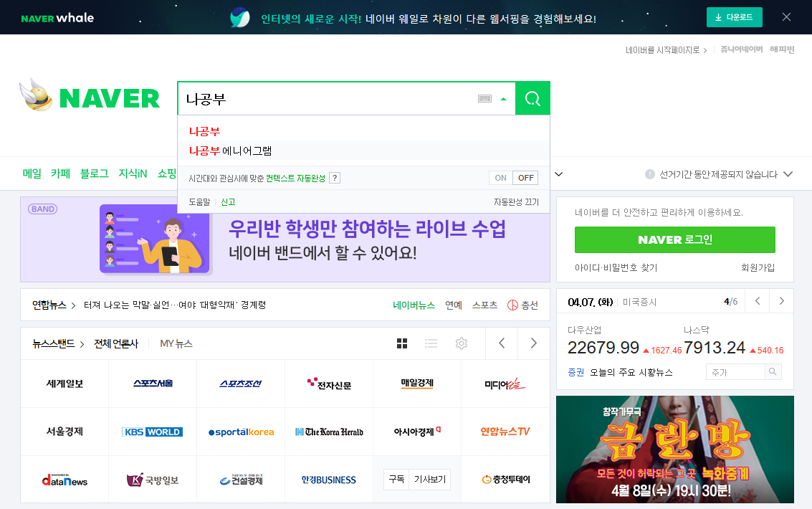
Task: Click the Whale browser logo in banner
Action: point(240,18)
